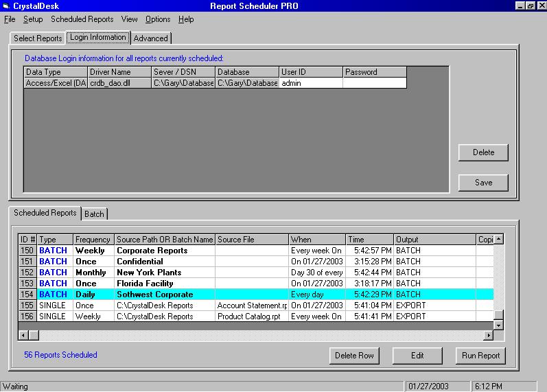Click the CrystalDesk title bar app icon

pyautogui.click(x=5, y=6)
